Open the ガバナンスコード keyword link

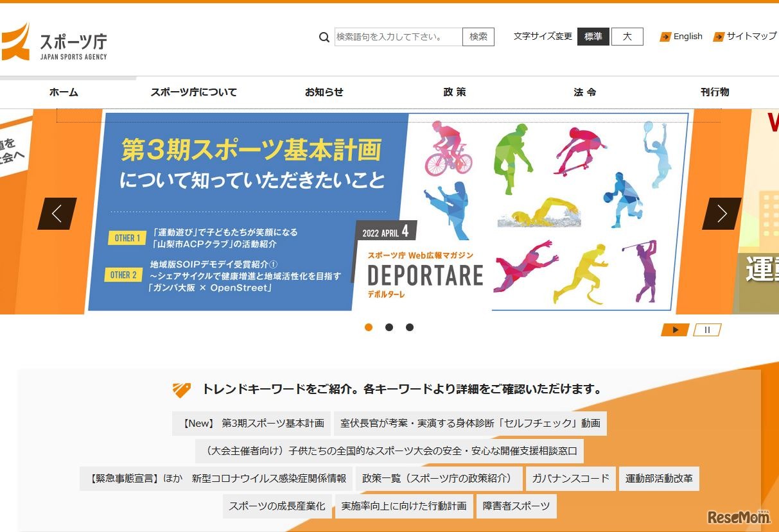point(570,478)
